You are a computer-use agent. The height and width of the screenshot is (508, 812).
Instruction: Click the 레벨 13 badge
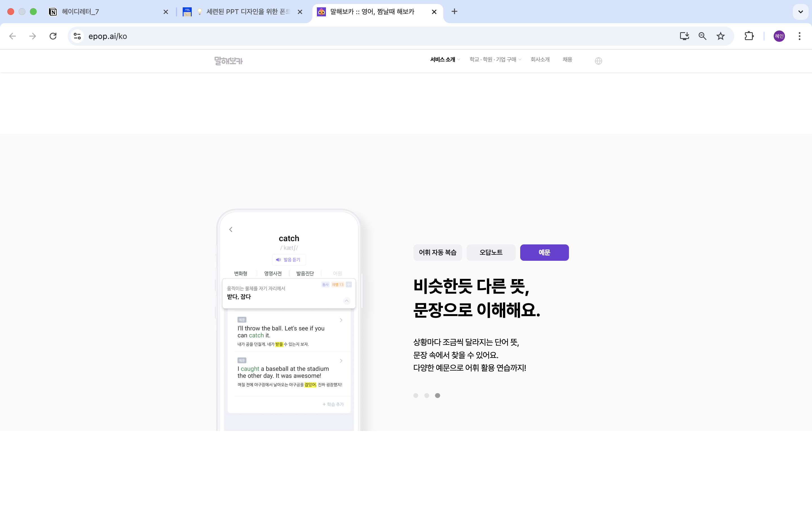click(337, 284)
